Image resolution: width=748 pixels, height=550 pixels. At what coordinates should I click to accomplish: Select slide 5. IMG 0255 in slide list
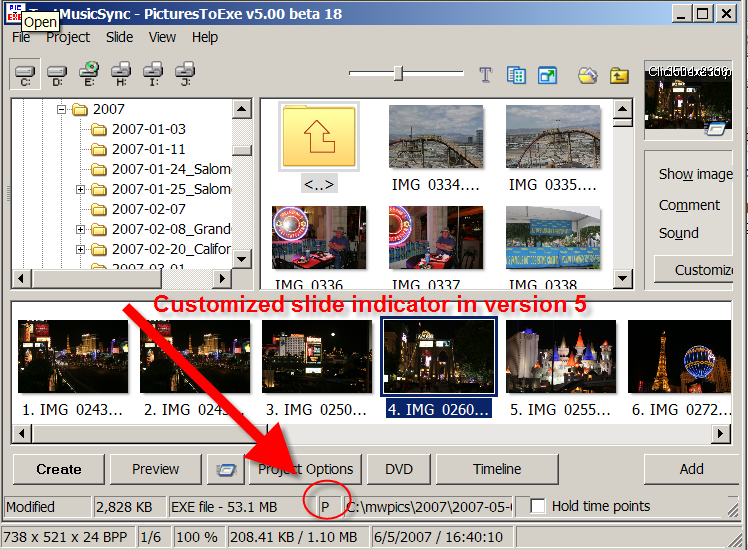coord(561,356)
